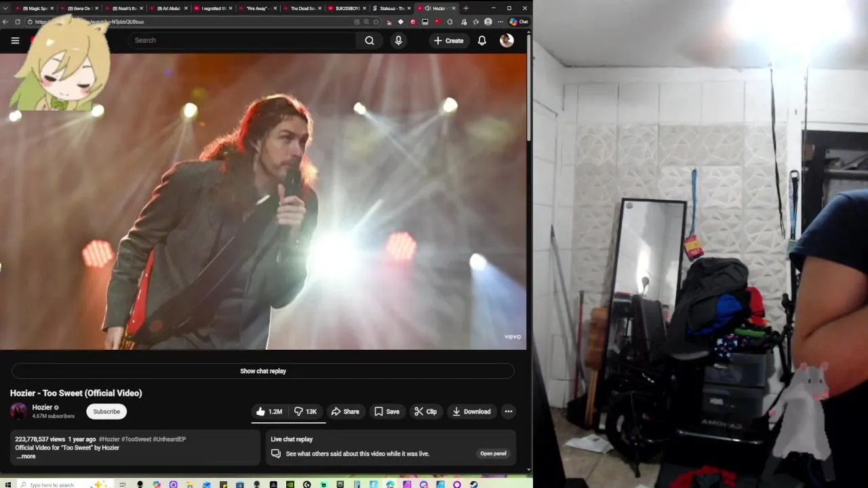This screenshot has height=488, width=868.
Task: Switch to the I regretted th... tab
Action: [x=212, y=8]
